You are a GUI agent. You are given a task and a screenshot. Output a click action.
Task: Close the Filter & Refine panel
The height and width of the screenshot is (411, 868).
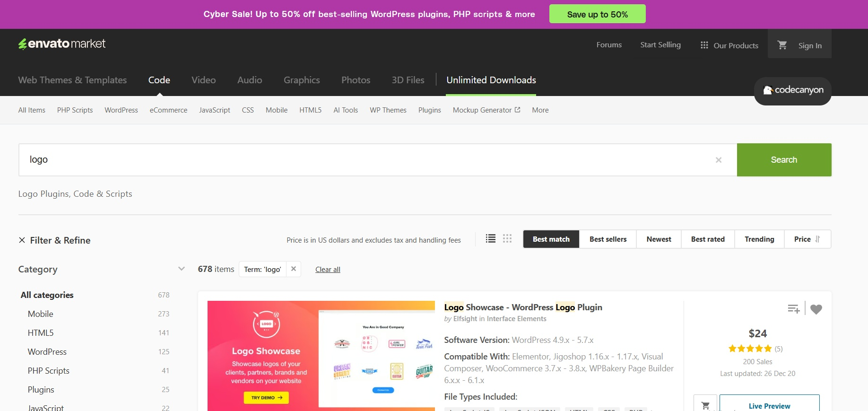[22, 240]
